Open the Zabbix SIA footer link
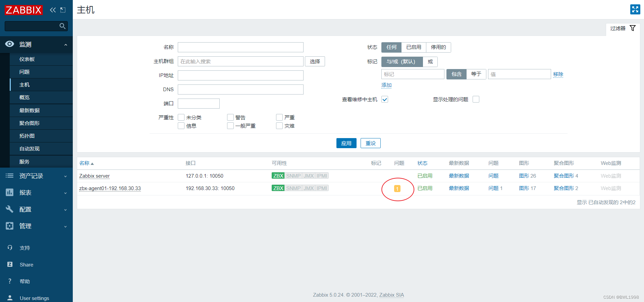This screenshot has height=302, width=644. [391, 295]
